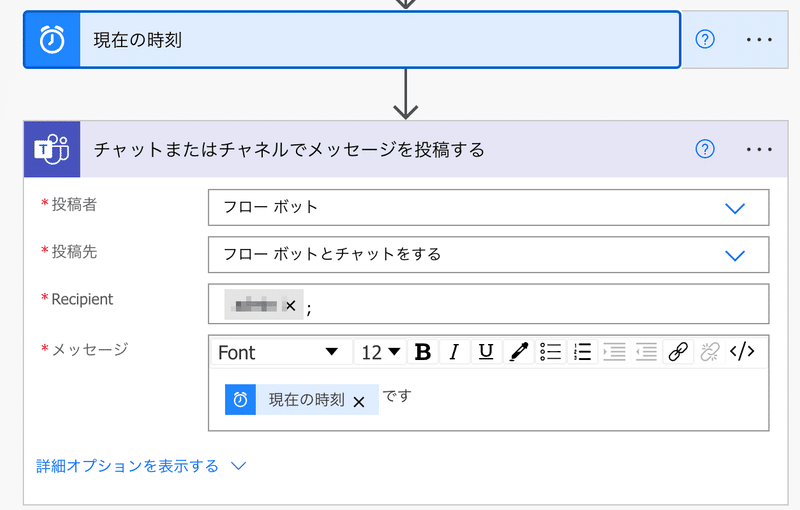The image size is (800, 510).
Task: Insert a numbered list
Action: point(582,352)
